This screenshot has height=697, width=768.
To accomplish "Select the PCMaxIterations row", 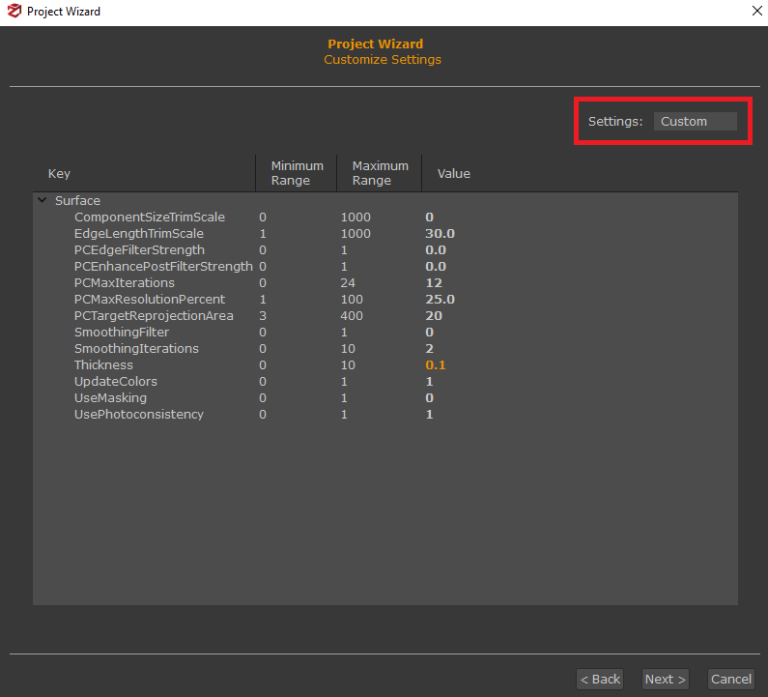I will pos(124,283).
